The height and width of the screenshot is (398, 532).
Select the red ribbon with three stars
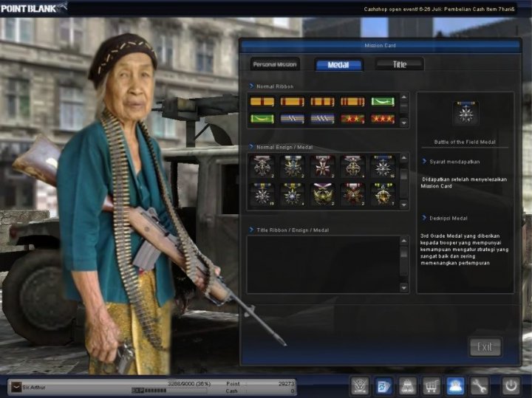[x=383, y=119]
